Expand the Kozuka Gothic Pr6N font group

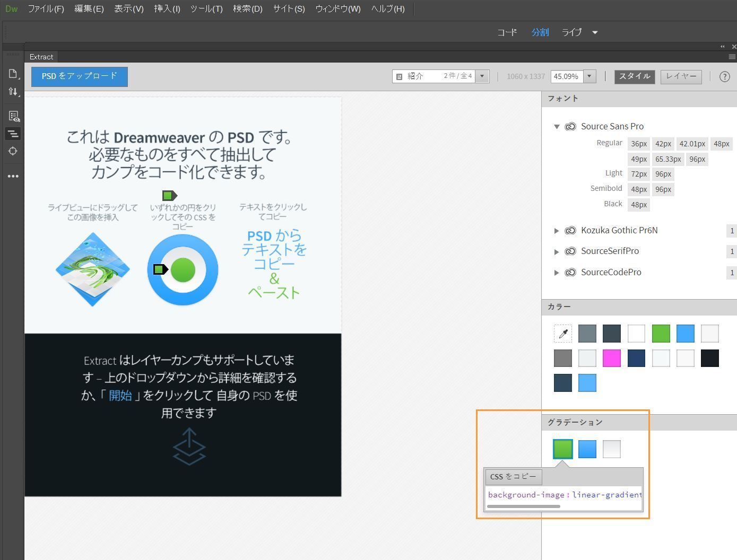(x=557, y=230)
